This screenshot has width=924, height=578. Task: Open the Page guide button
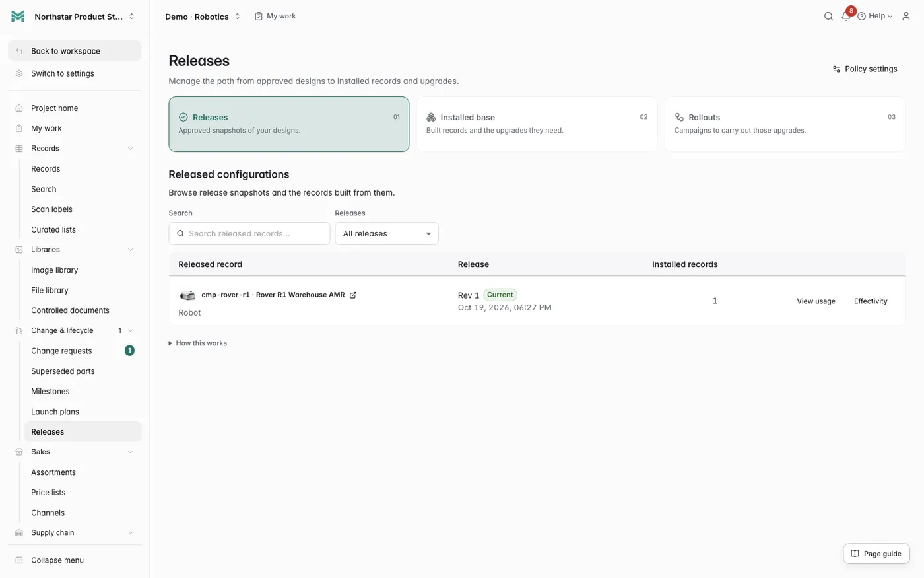[x=876, y=554]
